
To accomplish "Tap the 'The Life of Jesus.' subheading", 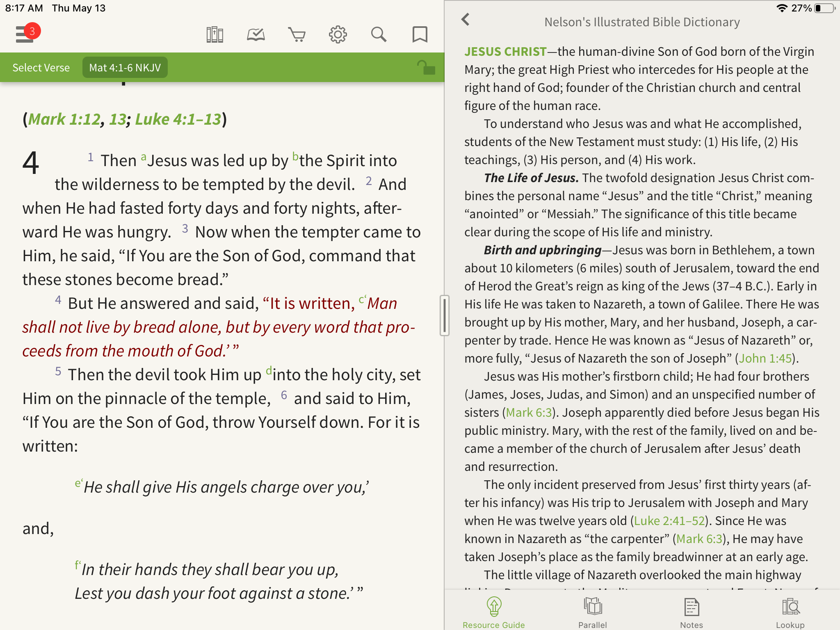I will [x=531, y=178].
